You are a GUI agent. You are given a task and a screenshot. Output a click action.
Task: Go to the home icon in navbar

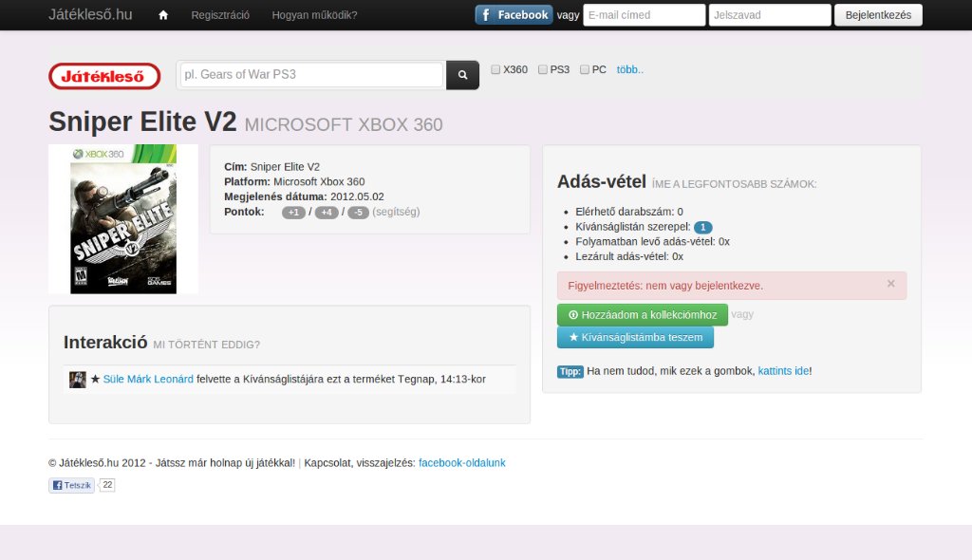click(x=163, y=15)
